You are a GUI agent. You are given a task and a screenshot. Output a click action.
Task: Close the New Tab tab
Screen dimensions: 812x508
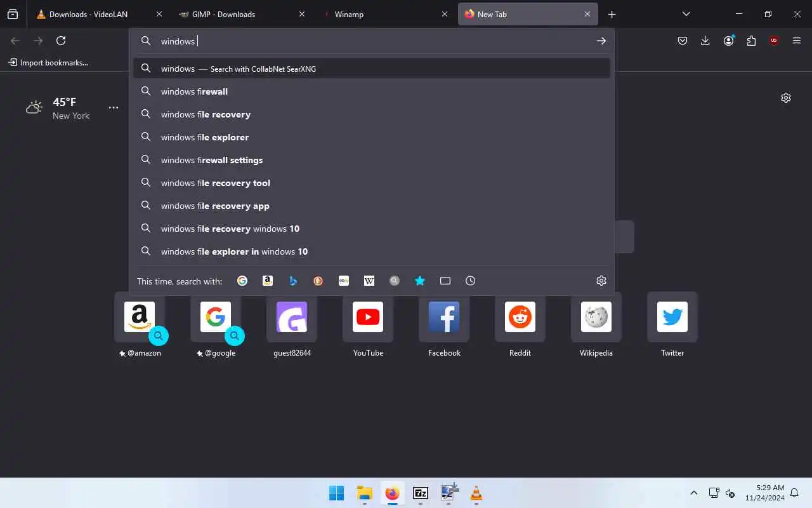587,14
